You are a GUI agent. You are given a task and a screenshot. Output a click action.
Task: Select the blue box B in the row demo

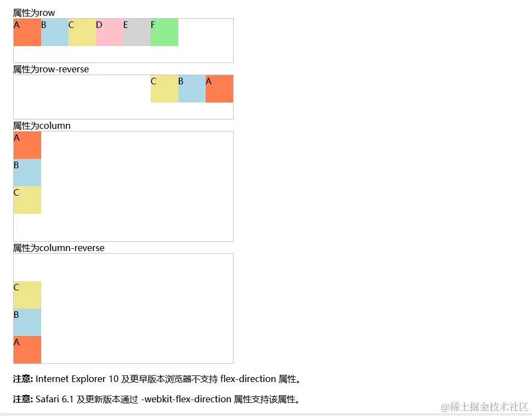(54, 32)
